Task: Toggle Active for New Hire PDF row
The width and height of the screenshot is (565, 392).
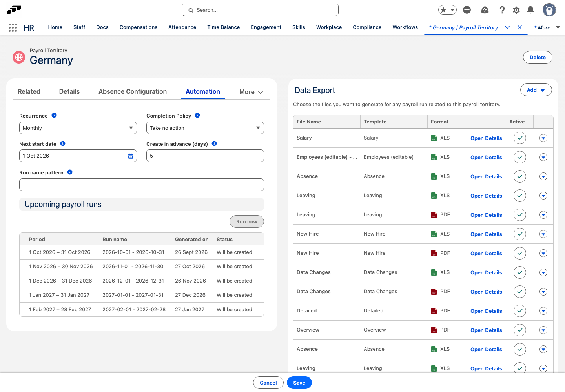Action: [x=520, y=253]
